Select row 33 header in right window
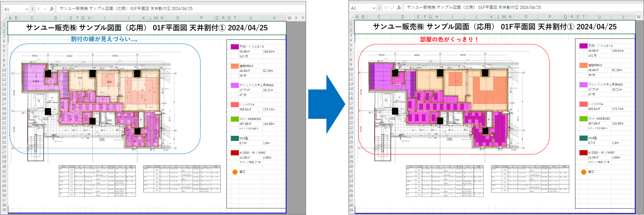Screen dimensions: 644x215 pos(351,181)
